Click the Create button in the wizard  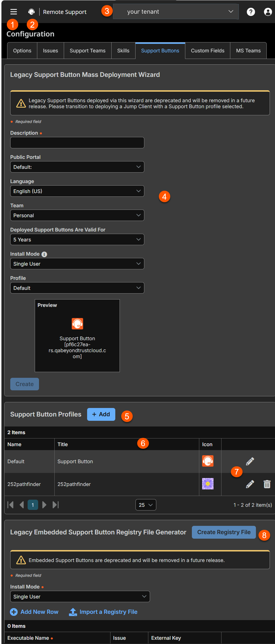click(x=24, y=384)
